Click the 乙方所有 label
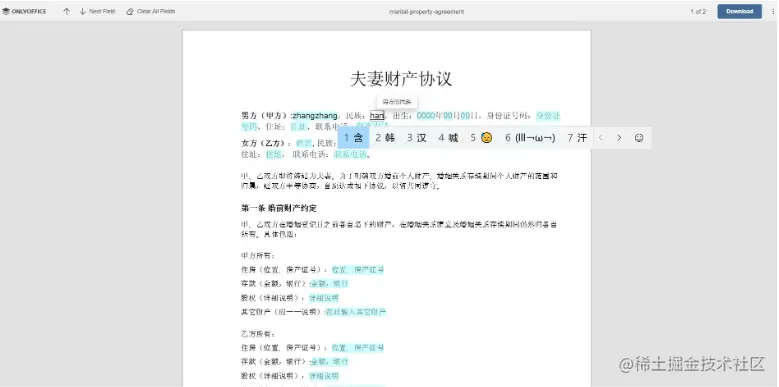The width and height of the screenshot is (779, 387). point(258,334)
